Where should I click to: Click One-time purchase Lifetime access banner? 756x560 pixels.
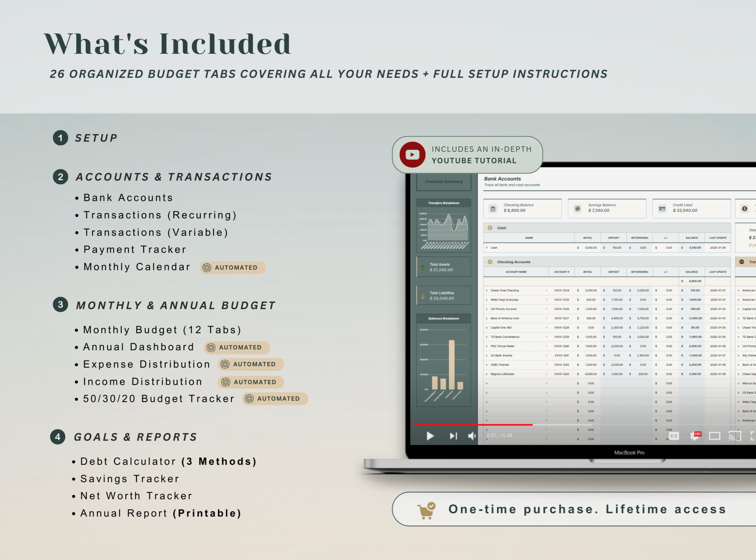click(x=574, y=509)
